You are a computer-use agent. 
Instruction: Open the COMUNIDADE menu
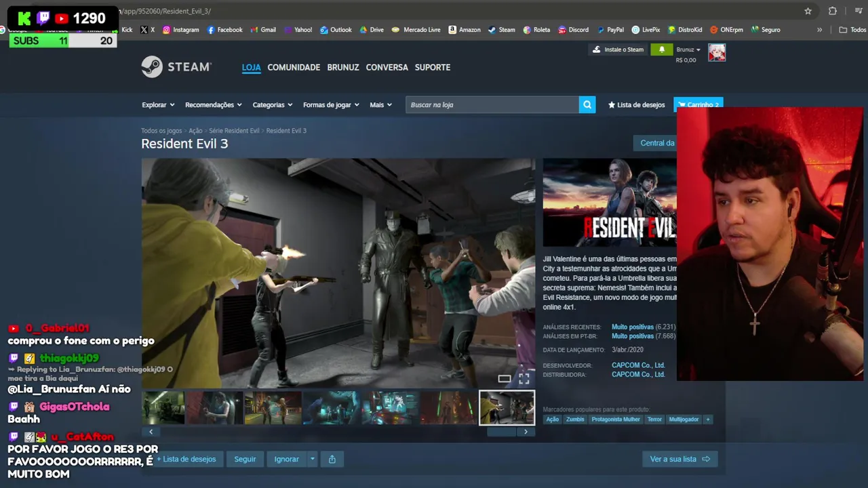tap(294, 67)
